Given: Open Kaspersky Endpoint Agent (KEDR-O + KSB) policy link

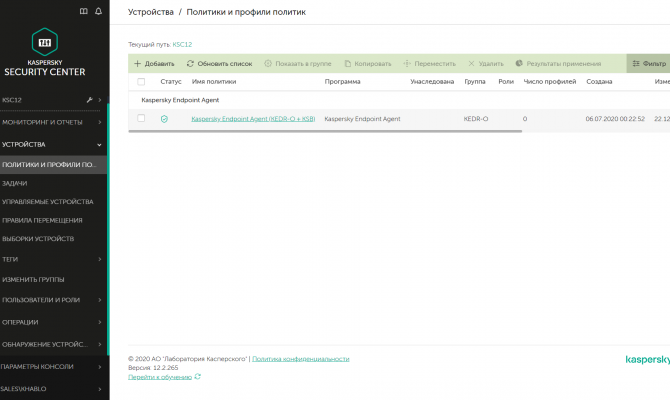Looking at the screenshot, I should pyautogui.click(x=253, y=119).
